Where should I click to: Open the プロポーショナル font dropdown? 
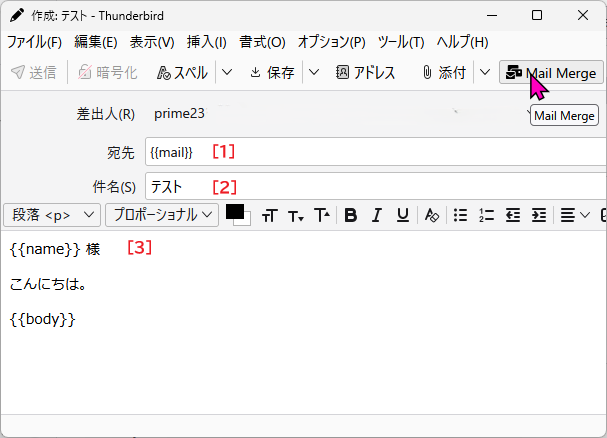click(163, 215)
